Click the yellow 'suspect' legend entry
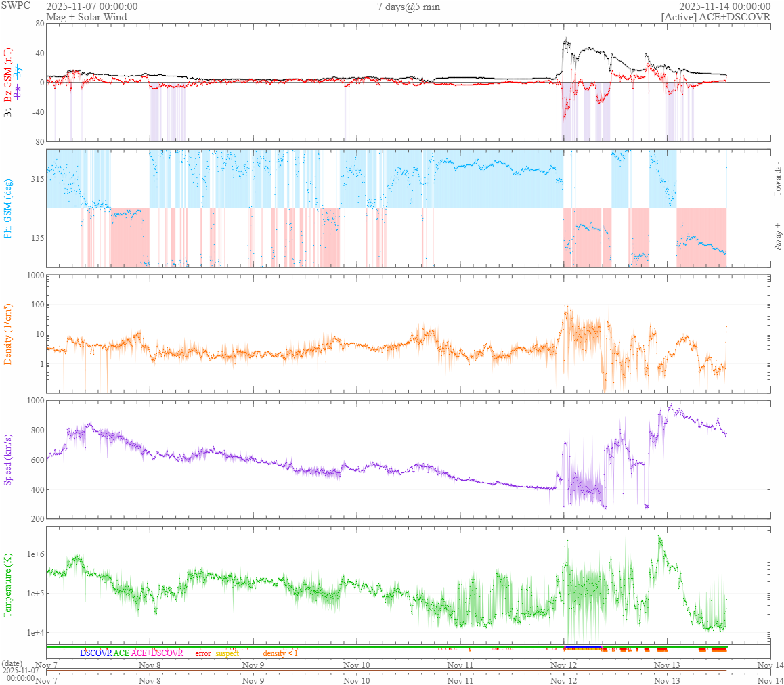Image resolution: width=784 pixels, height=685 pixels. (227, 653)
